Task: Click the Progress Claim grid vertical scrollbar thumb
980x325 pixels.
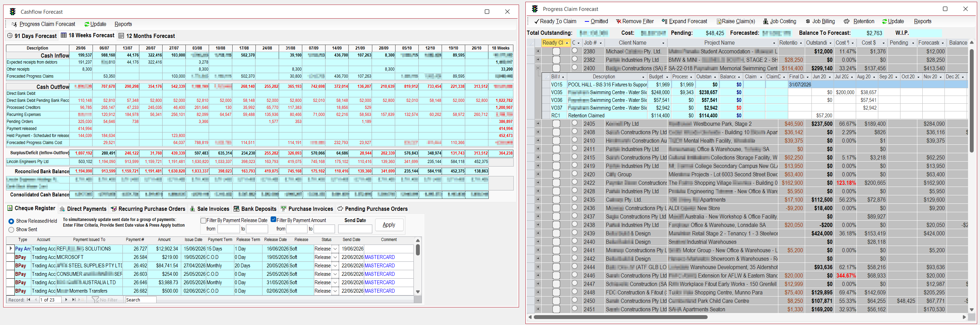Action: click(x=972, y=100)
